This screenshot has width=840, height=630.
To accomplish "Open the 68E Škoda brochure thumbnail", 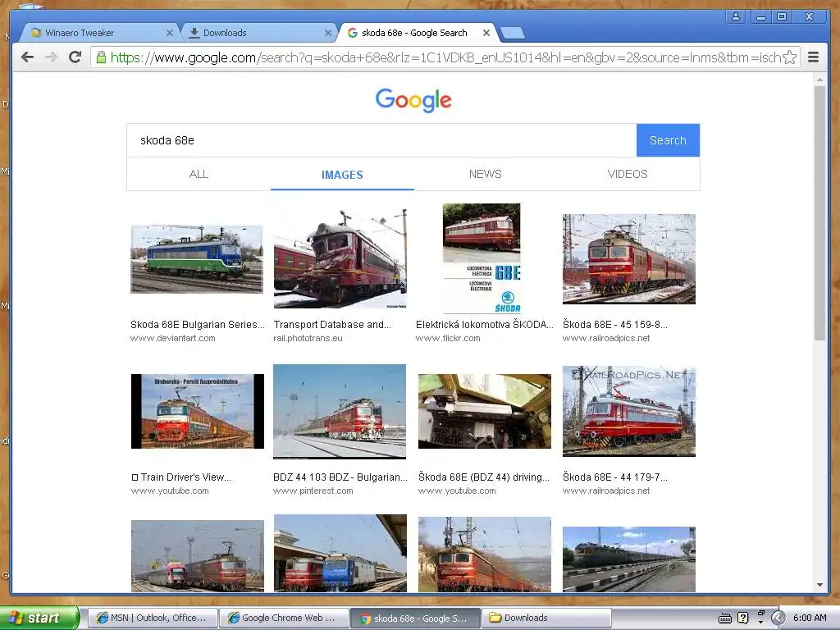I will click(481, 258).
